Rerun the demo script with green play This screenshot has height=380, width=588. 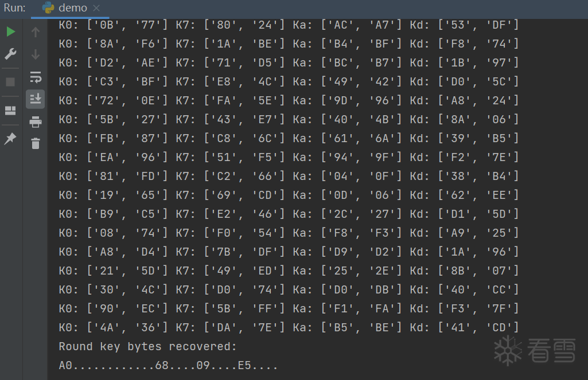tap(10, 32)
